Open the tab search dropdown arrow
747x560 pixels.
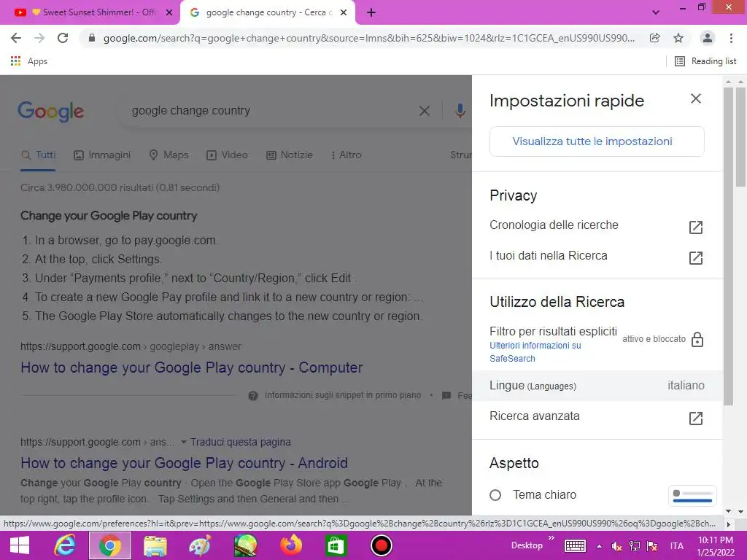(x=656, y=12)
